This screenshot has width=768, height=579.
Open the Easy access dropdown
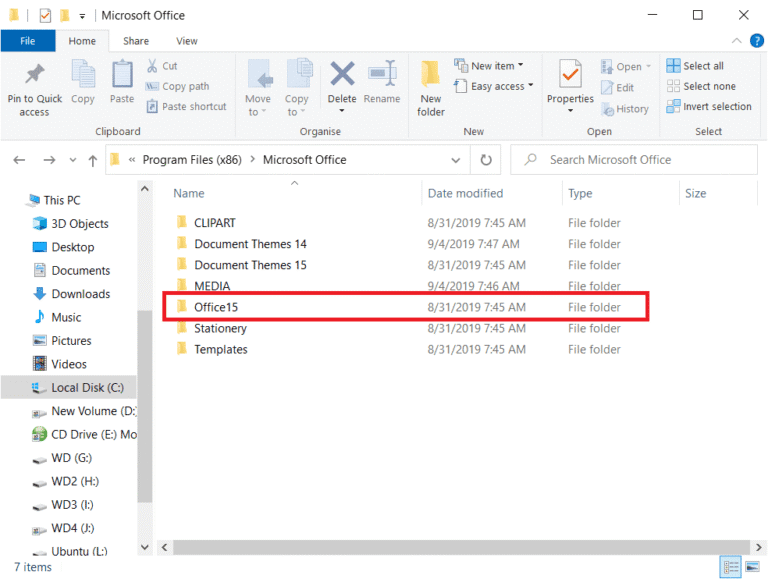[530, 85]
